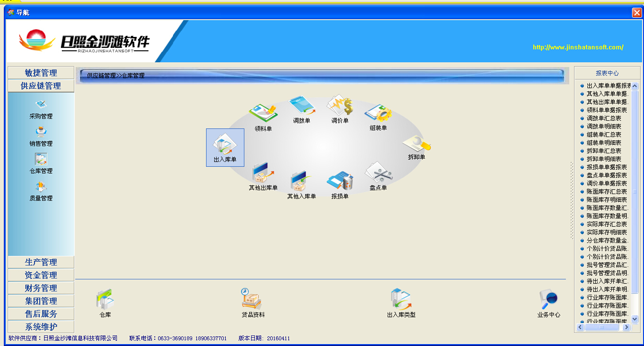This screenshot has height=346, width=644.
Task: Expand the 敏捷管理 sidebar section
Action: pyautogui.click(x=41, y=73)
